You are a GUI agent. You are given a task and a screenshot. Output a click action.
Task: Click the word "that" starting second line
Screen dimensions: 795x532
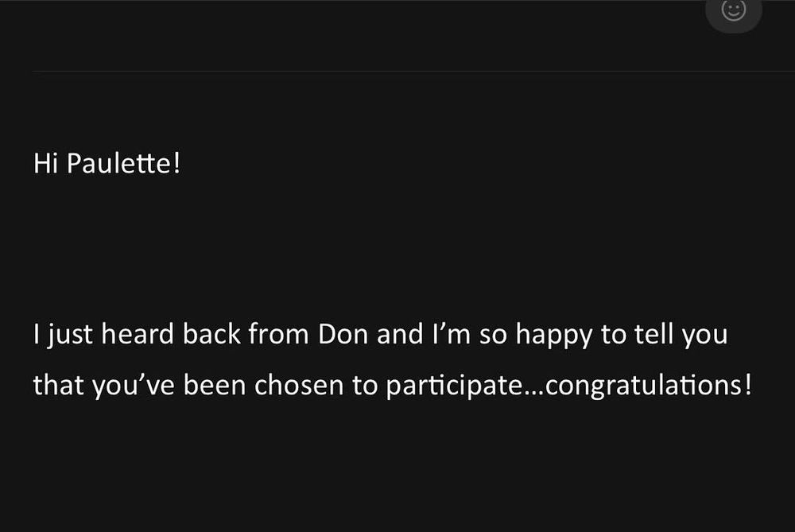(x=58, y=385)
